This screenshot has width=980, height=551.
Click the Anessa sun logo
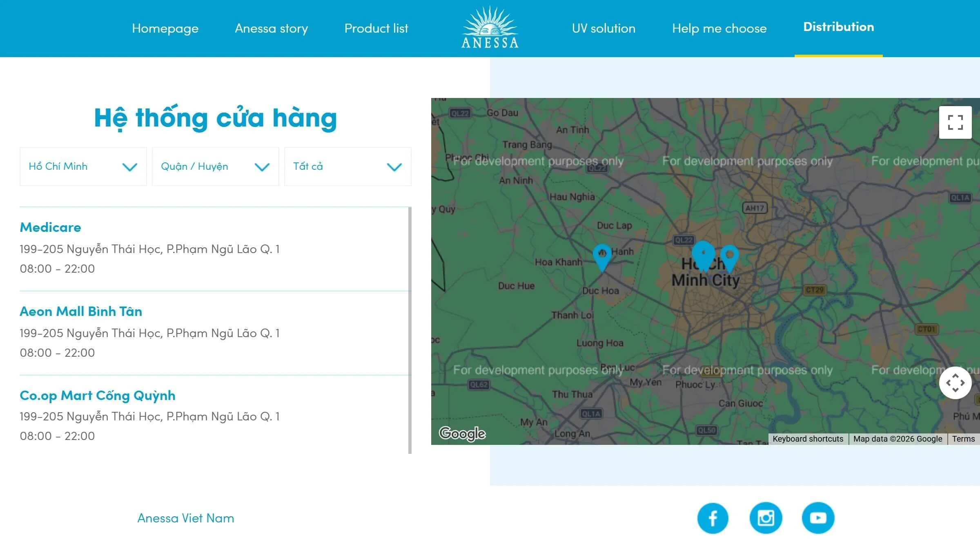coord(490,27)
